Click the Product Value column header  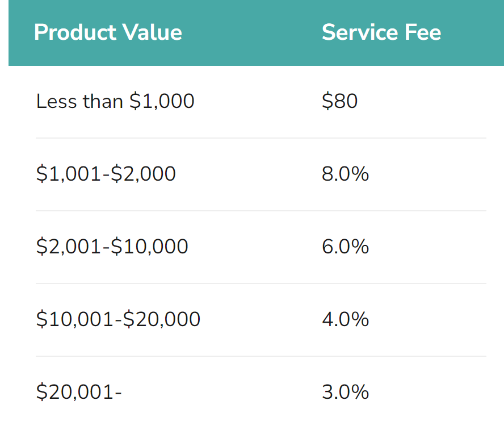click(x=108, y=32)
